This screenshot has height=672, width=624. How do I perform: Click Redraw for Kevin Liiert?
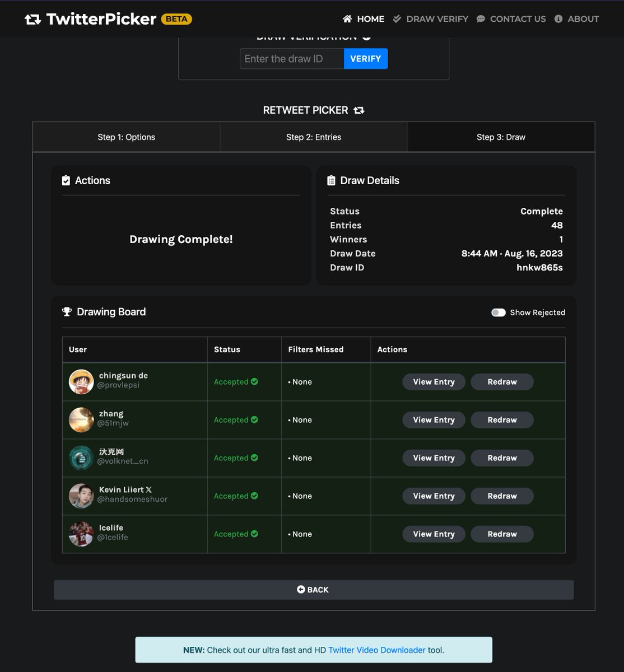502,496
